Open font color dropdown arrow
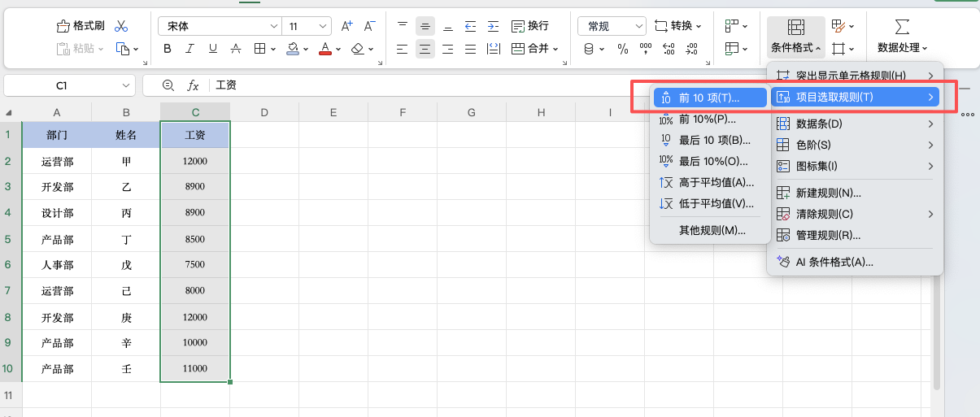This screenshot has height=417, width=980. pyautogui.click(x=338, y=50)
